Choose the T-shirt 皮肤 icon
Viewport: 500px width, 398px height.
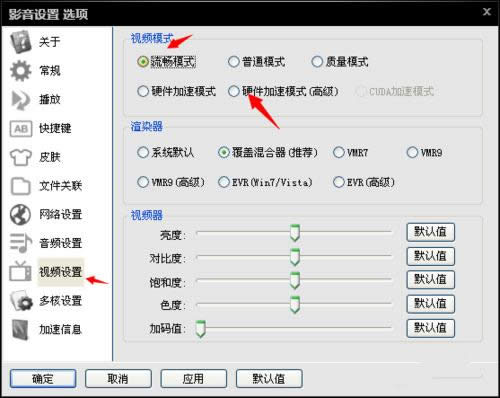point(21,157)
